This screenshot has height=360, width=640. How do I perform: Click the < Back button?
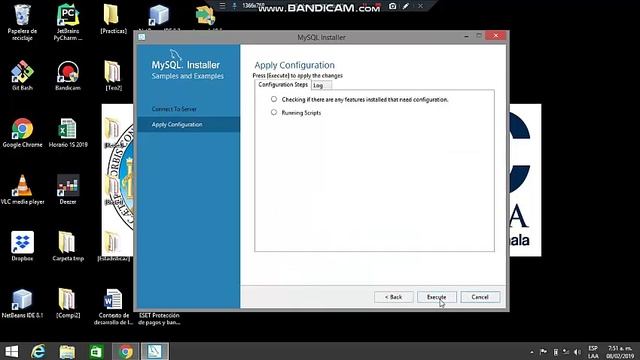(x=393, y=297)
